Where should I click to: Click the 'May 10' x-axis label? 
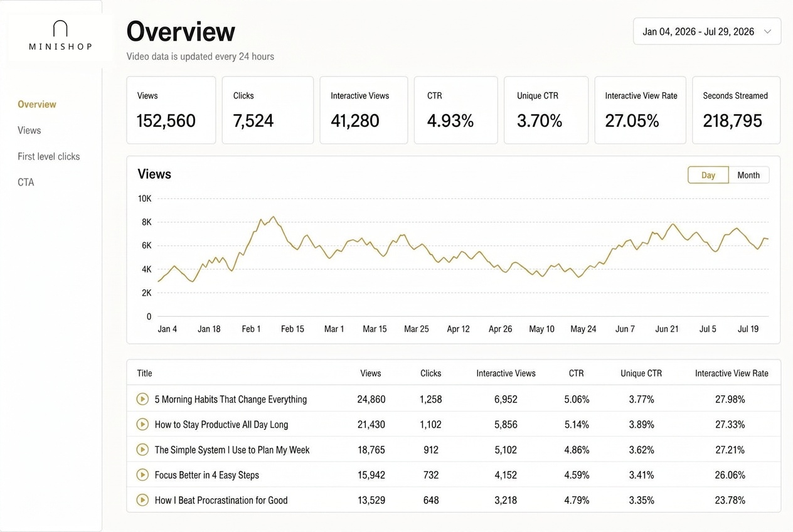(x=541, y=329)
